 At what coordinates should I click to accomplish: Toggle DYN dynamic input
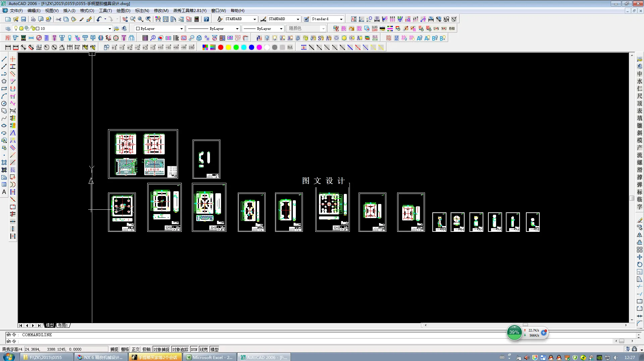click(194, 349)
